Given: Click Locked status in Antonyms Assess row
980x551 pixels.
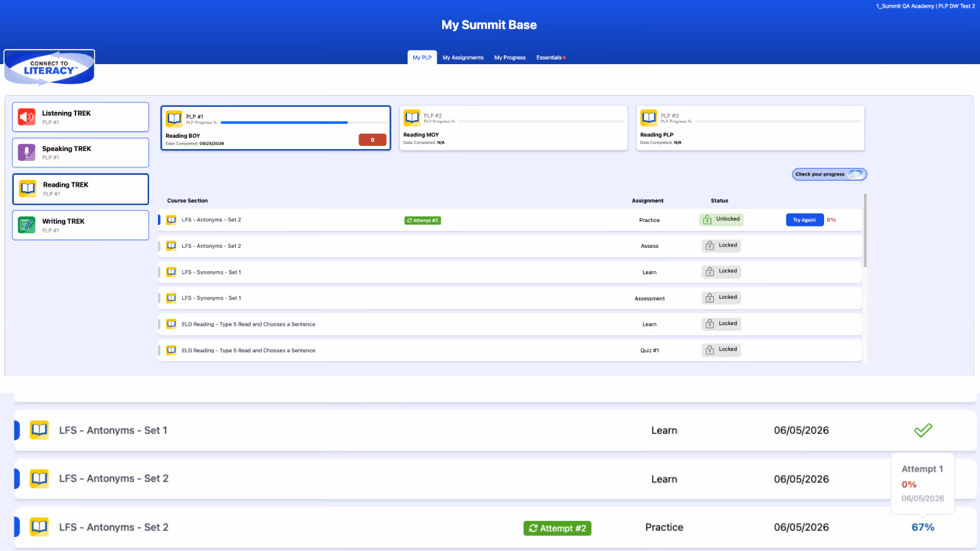Looking at the screenshot, I should (x=721, y=245).
